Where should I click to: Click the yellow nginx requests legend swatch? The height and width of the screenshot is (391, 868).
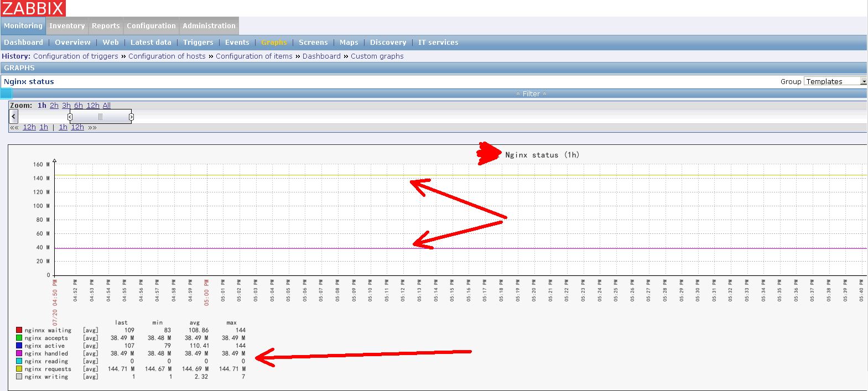click(x=19, y=369)
